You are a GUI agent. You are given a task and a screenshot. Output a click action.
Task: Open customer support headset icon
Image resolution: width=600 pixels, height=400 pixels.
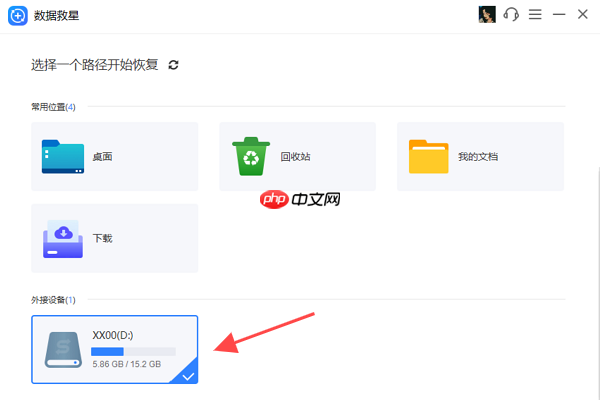511,15
